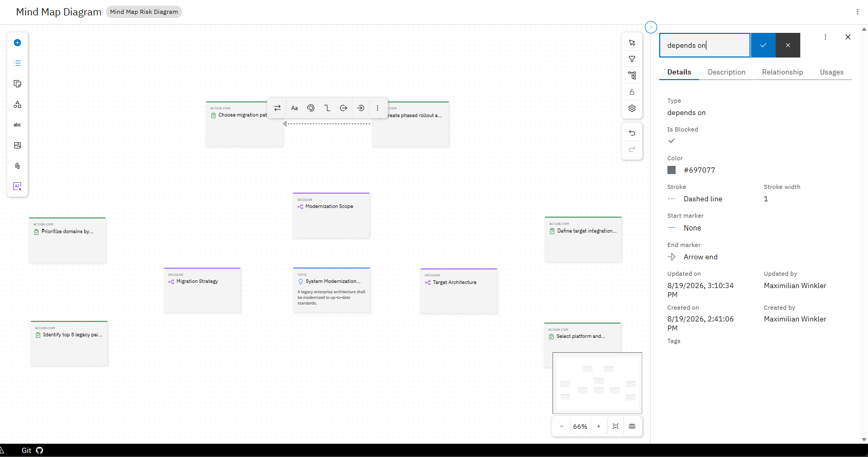
Task: Open the properties panel kebab menu
Action: 825,37
